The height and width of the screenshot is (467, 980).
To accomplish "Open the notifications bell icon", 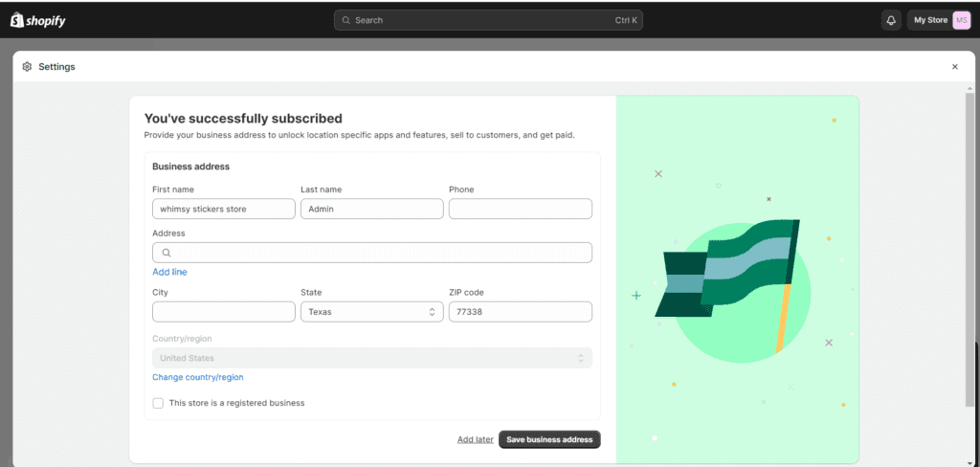I will 891,20.
